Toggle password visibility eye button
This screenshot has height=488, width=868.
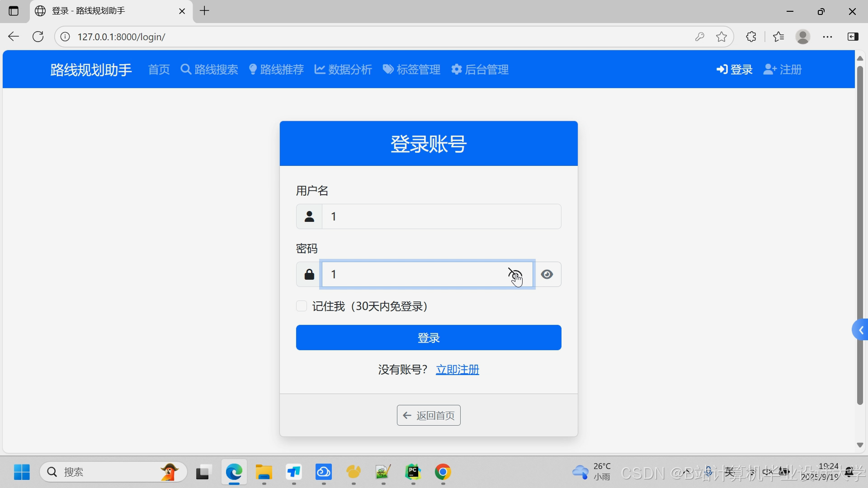[547, 274]
